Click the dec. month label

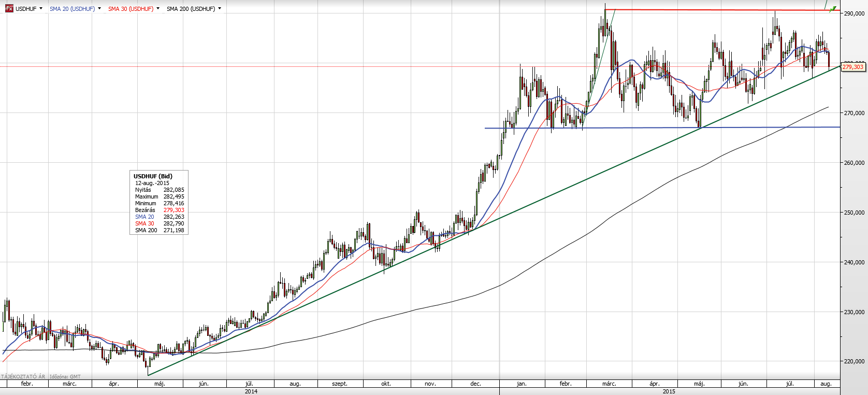pos(475,384)
